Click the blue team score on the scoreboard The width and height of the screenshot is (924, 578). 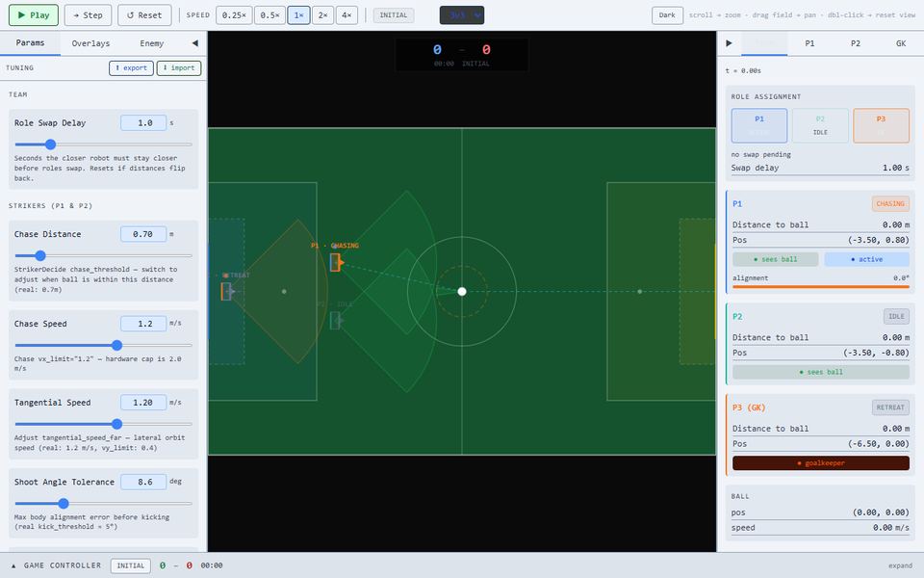pyautogui.click(x=437, y=49)
